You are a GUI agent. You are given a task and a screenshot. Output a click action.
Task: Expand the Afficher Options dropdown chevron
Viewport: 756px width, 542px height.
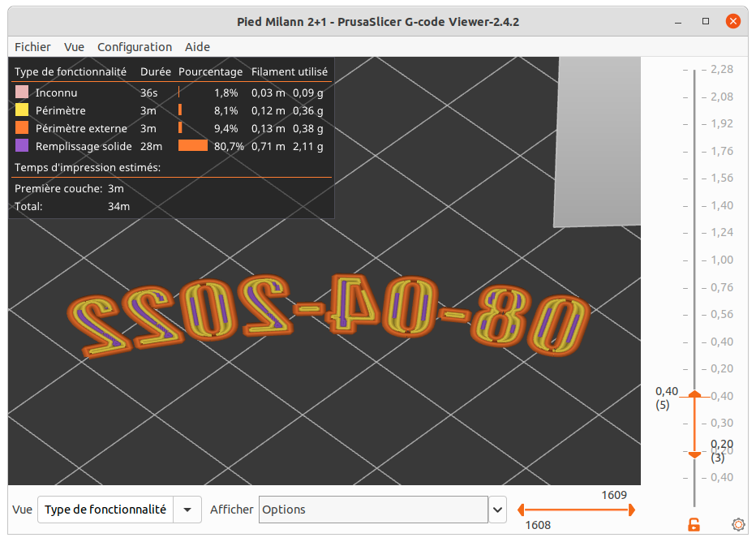497,510
